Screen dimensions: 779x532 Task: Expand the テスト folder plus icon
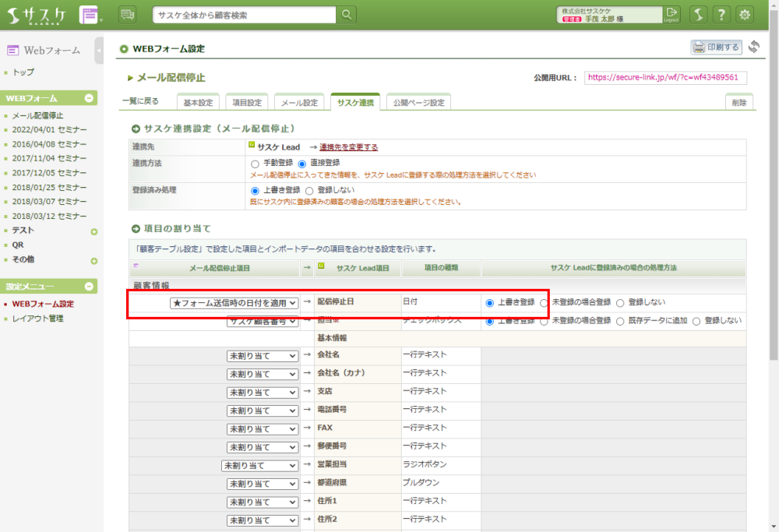pyautogui.click(x=93, y=231)
